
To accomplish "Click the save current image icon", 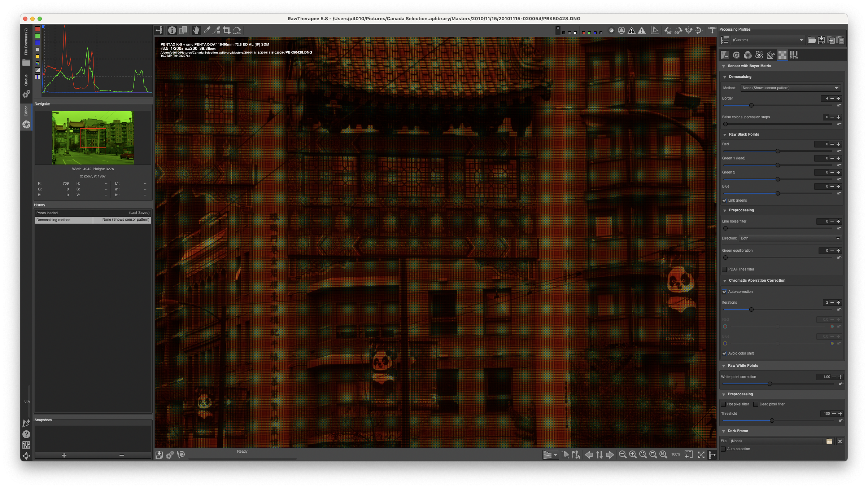I will (159, 455).
